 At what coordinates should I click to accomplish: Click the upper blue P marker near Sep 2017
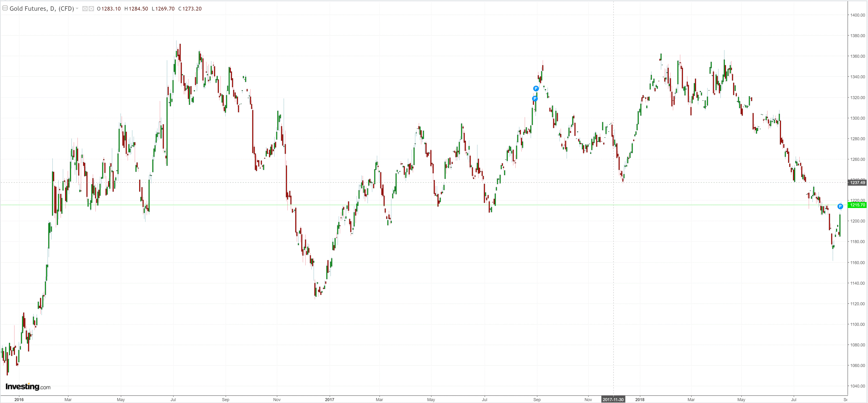[536, 89]
